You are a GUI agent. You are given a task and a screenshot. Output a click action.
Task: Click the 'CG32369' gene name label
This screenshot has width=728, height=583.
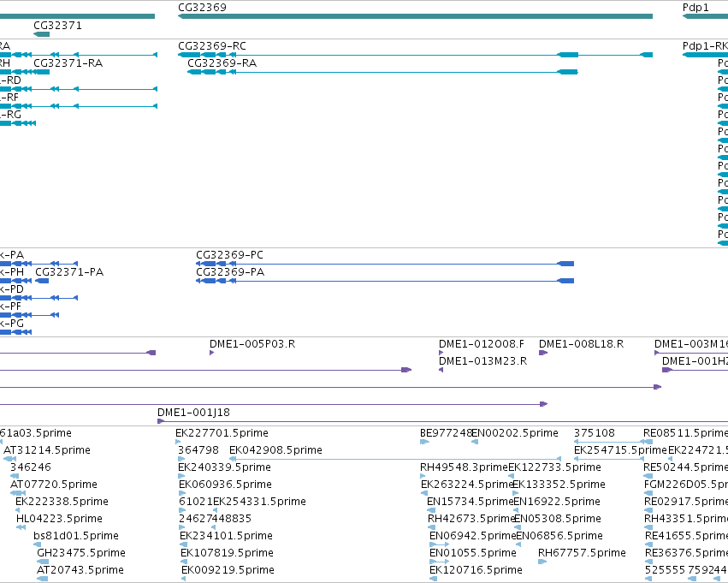(203, 8)
